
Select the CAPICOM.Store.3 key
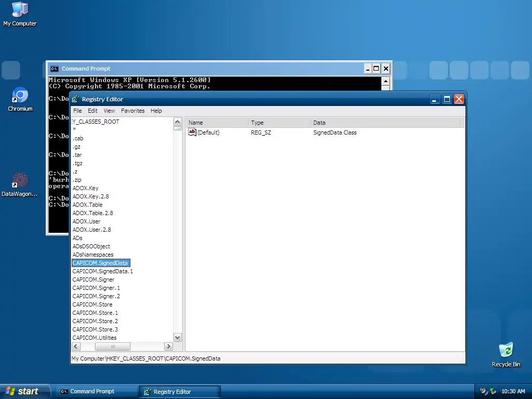(x=95, y=329)
